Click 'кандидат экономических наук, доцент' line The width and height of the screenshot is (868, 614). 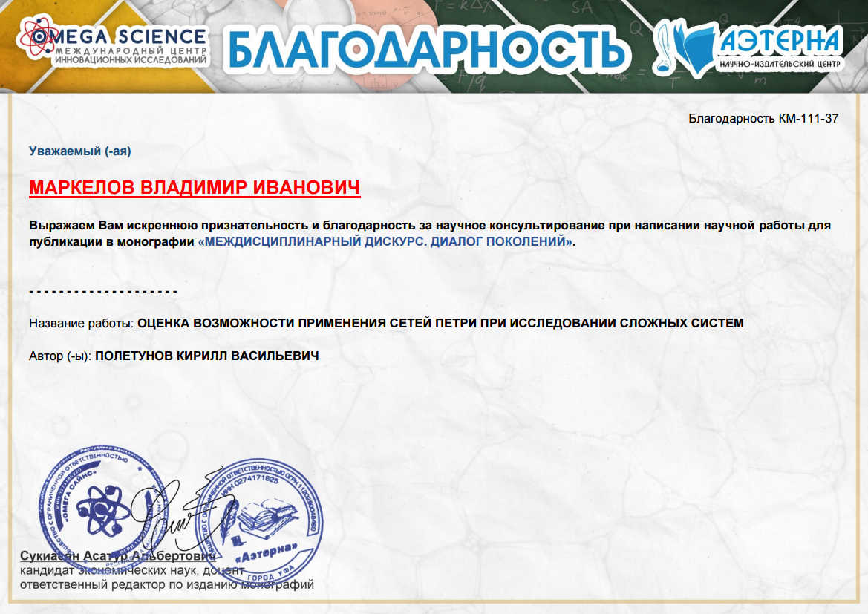tap(131, 569)
